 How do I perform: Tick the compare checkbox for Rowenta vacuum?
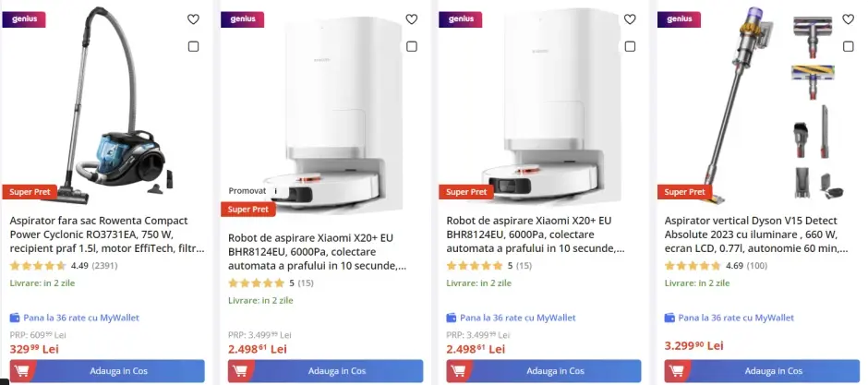tap(193, 46)
